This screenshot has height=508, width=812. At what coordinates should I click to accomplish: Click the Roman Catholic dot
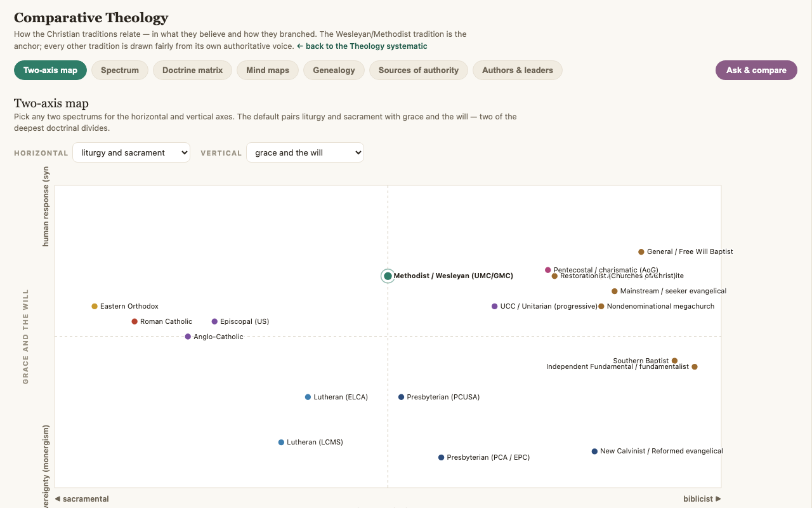pos(134,321)
